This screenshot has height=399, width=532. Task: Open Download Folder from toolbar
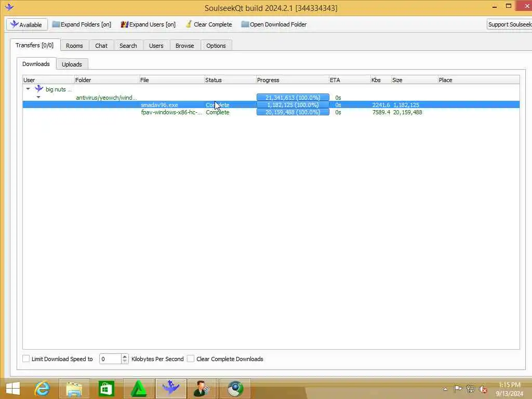pos(274,24)
